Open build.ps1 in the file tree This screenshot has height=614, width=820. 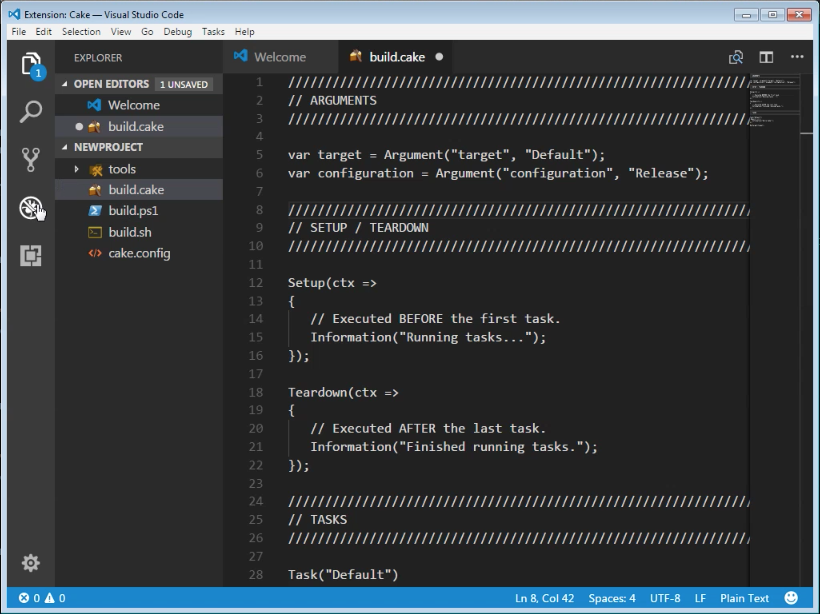139,210
